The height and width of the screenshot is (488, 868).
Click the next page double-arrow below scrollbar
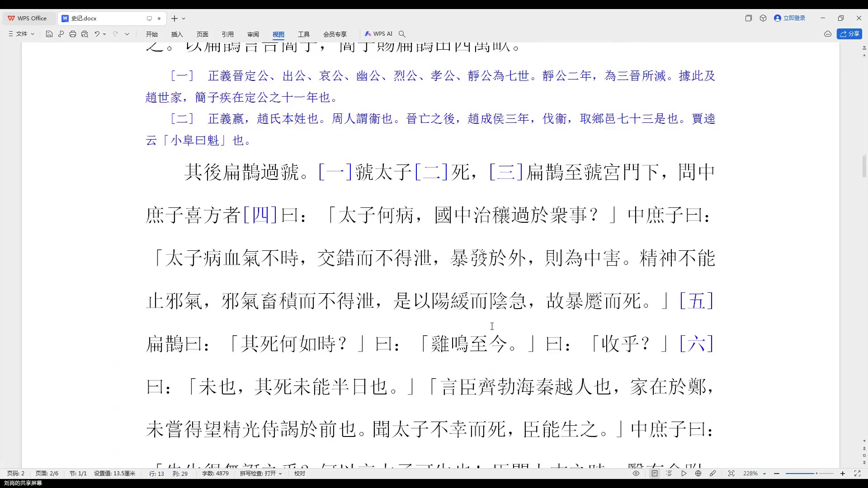864,463
